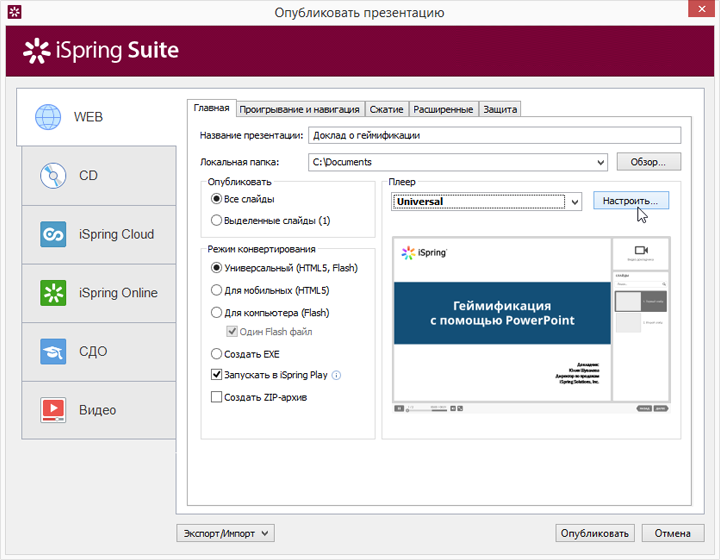Click the iSpring Suite logo in header
720x560 pixels.
[x=101, y=50]
